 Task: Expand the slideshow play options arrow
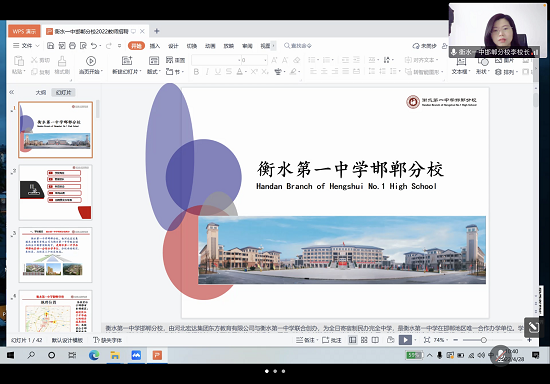pyautogui.click(x=415, y=340)
